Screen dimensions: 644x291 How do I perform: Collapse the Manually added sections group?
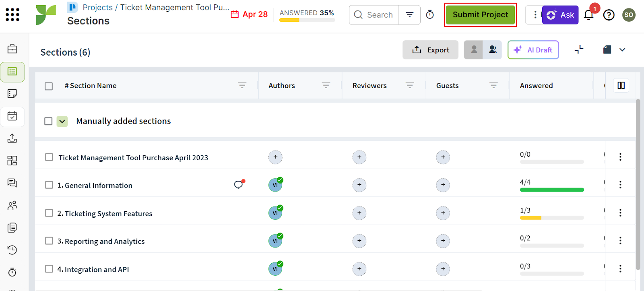[x=62, y=121]
